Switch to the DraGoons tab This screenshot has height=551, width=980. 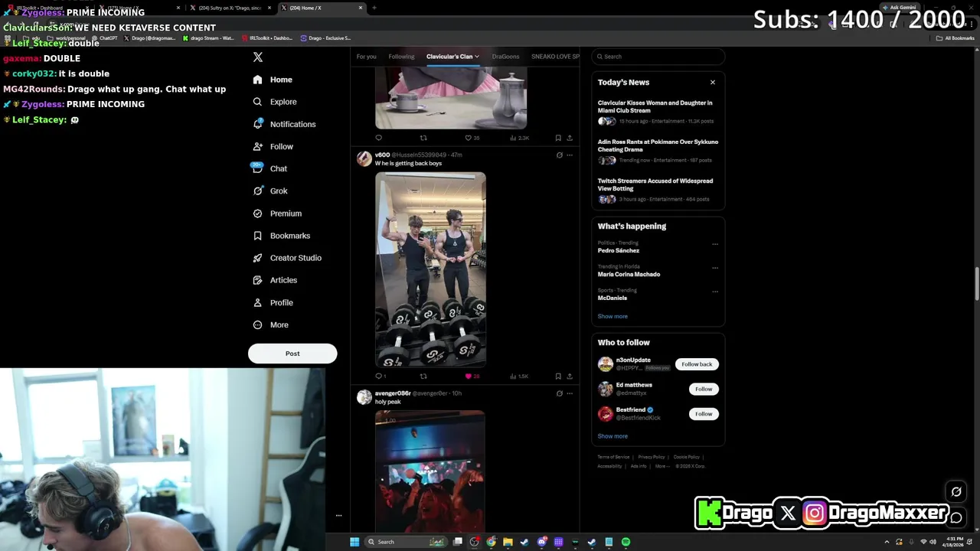[505, 57]
